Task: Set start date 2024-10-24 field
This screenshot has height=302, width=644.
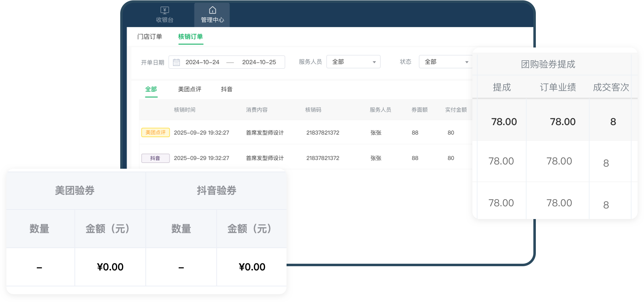Action: click(x=202, y=62)
